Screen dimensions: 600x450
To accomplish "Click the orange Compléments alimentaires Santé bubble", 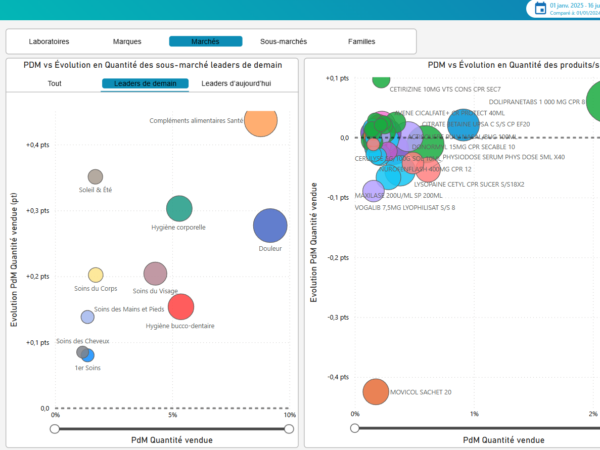I will (x=261, y=122).
